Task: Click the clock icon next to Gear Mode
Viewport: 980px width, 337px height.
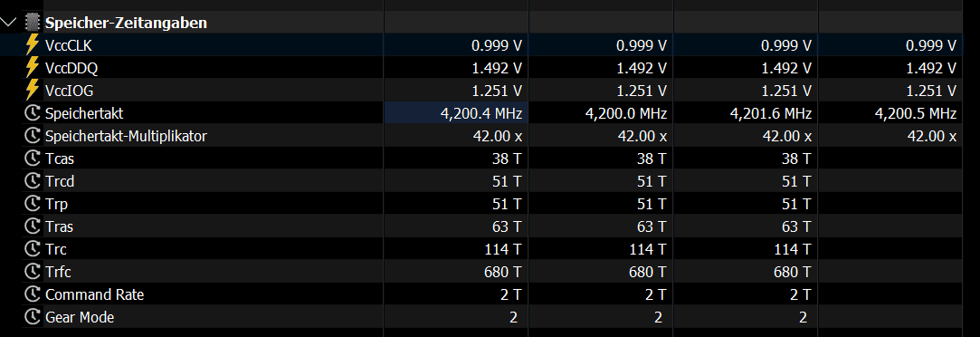Action: tap(32, 317)
